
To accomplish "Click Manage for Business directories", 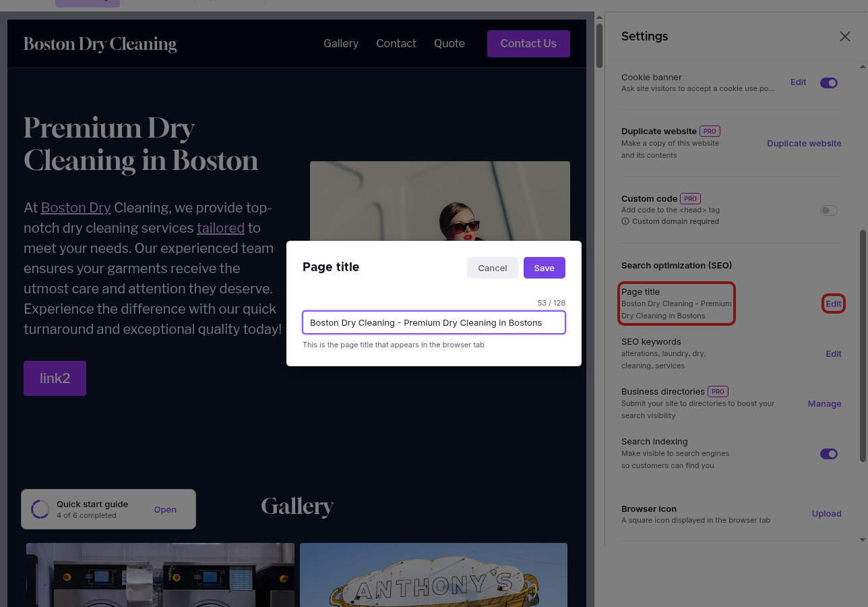I will 825,403.
